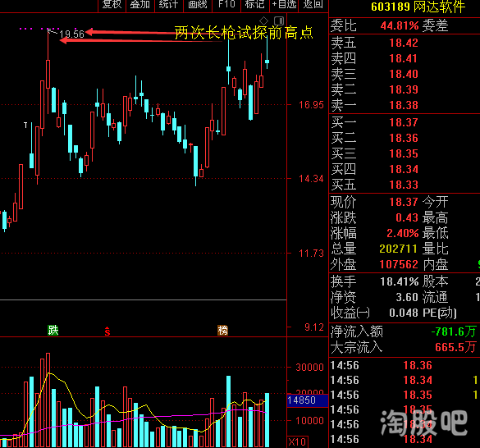This screenshot has width=480, height=448.
Task: Add stock with +自选 button
Action: [x=284, y=4]
